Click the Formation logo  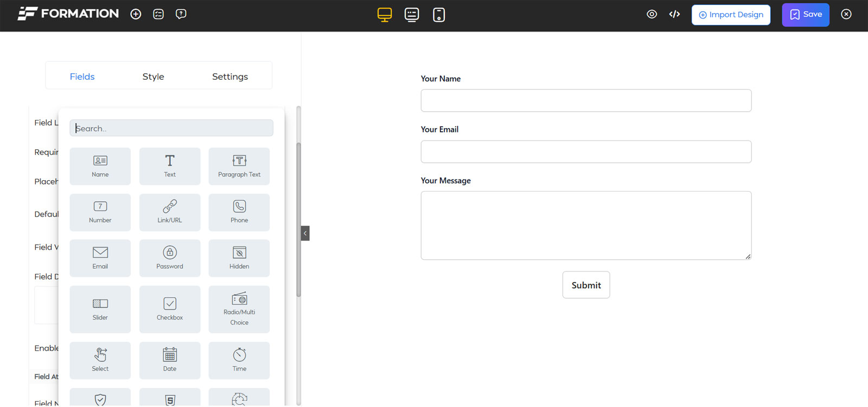pyautogui.click(x=68, y=14)
